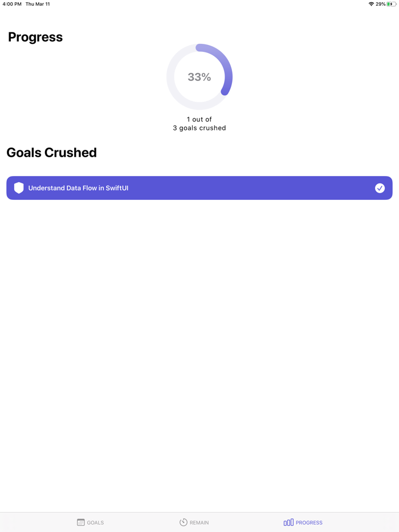
Task: Tap the Progress page title
Action: click(x=35, y=37)
